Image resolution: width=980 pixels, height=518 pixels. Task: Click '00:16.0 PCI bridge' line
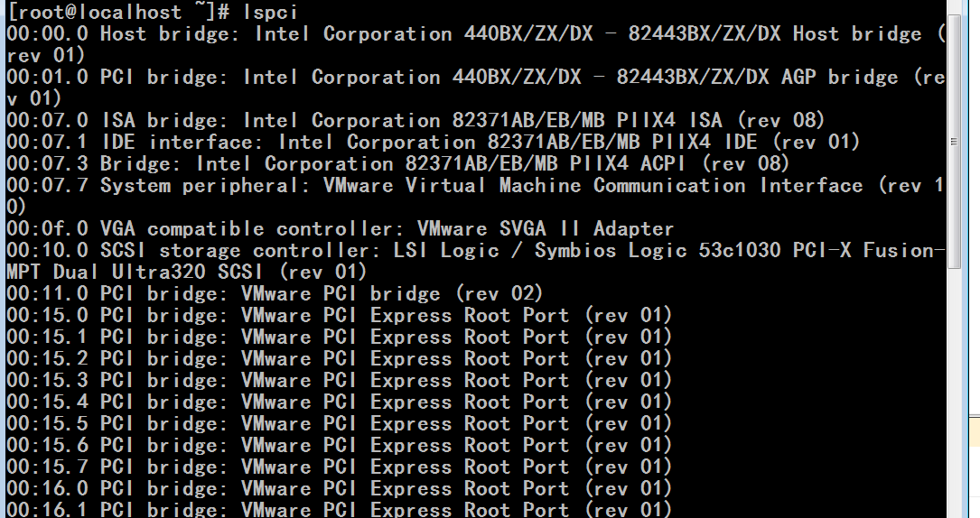pyautogui.click(x=339, y=488)
